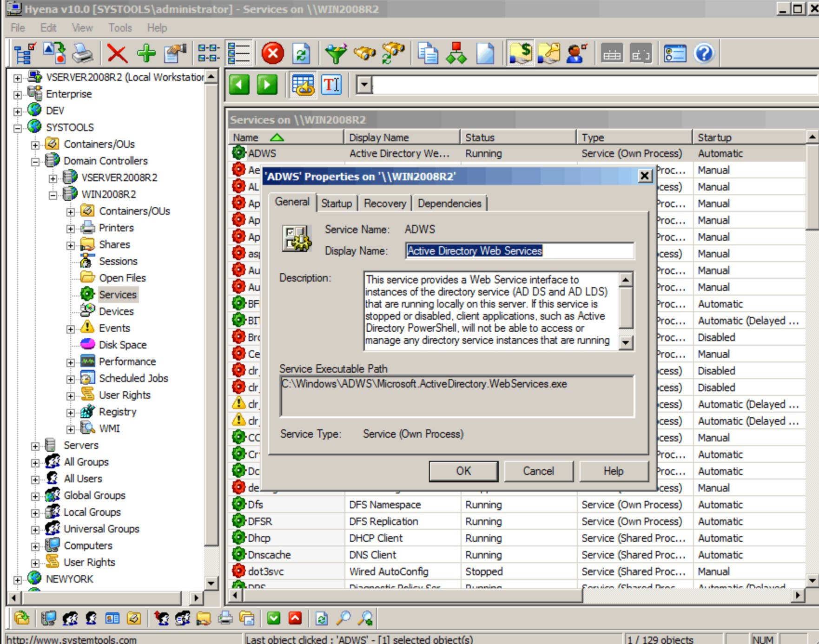Viewport: 819px width, 644px height.
Task: Click the green plus add icon
Action: [146, 53]
